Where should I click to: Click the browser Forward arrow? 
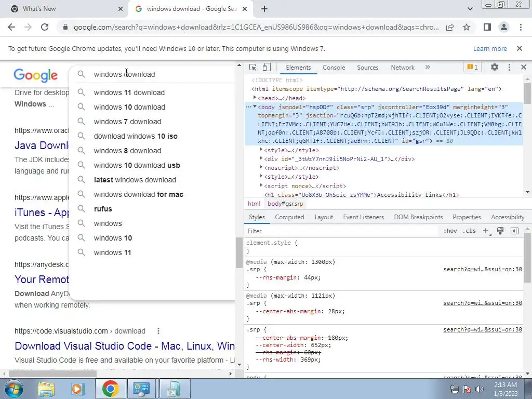click(28, 27)
